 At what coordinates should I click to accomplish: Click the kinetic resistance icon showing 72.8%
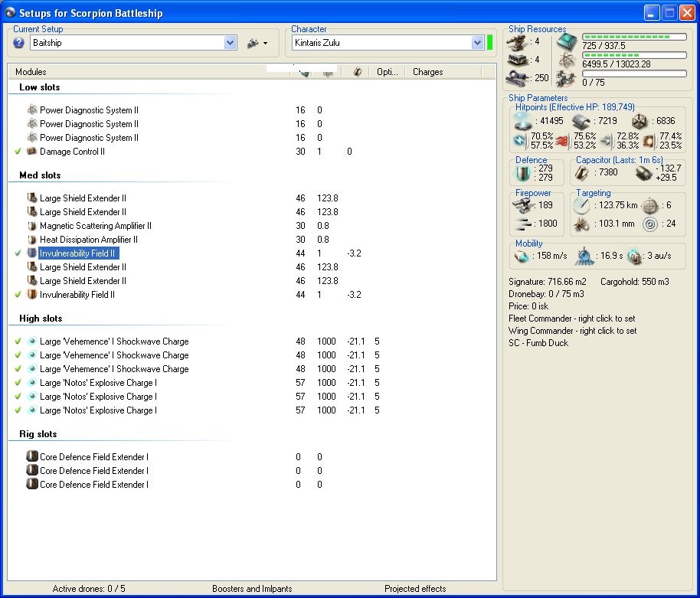[607, 142]
